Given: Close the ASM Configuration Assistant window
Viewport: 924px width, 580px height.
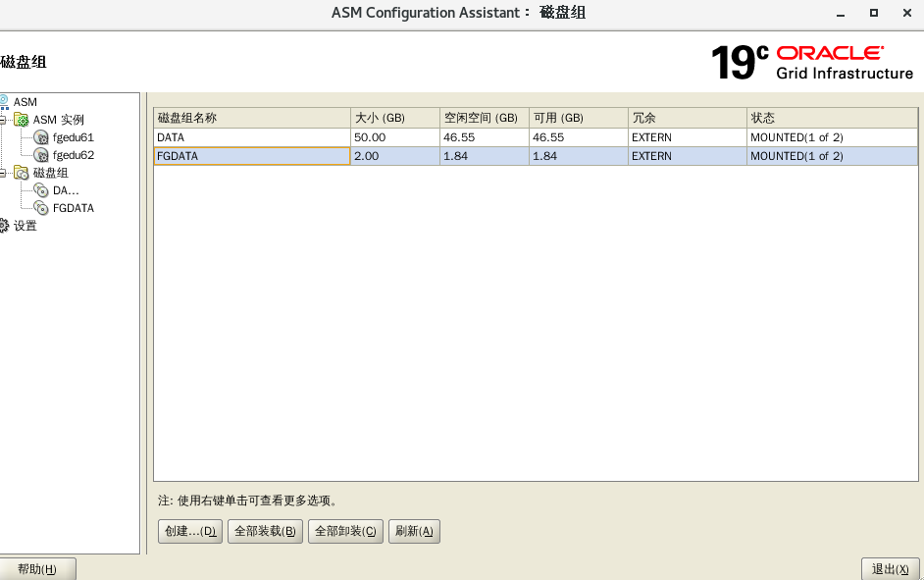Looking at the screenshot, I should coord(907,13).
